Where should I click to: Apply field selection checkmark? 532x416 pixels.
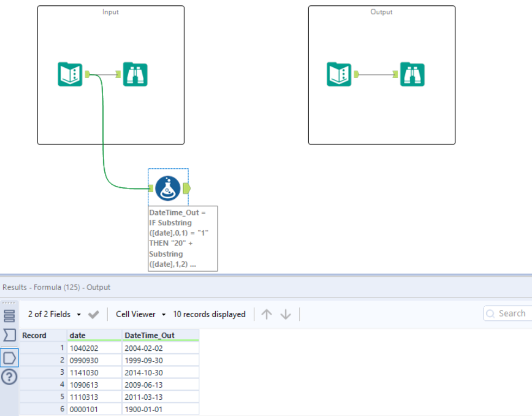click(93, 314)
